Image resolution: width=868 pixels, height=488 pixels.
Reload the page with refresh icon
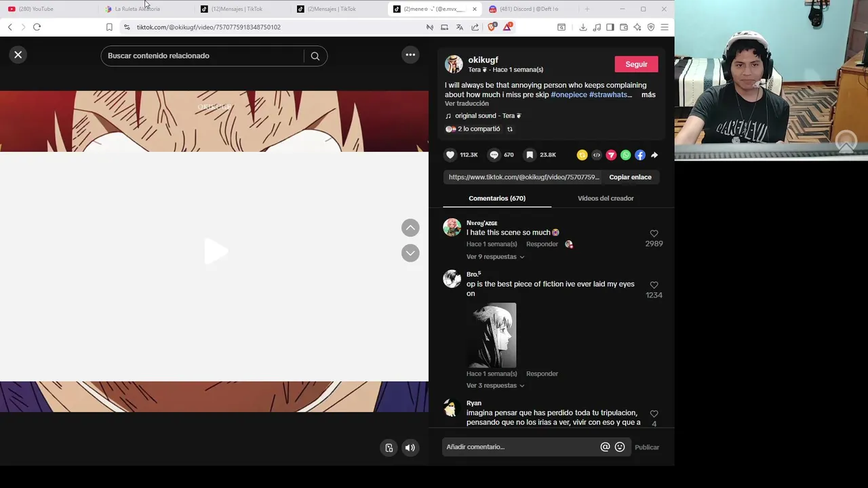(x=37, y=27)
